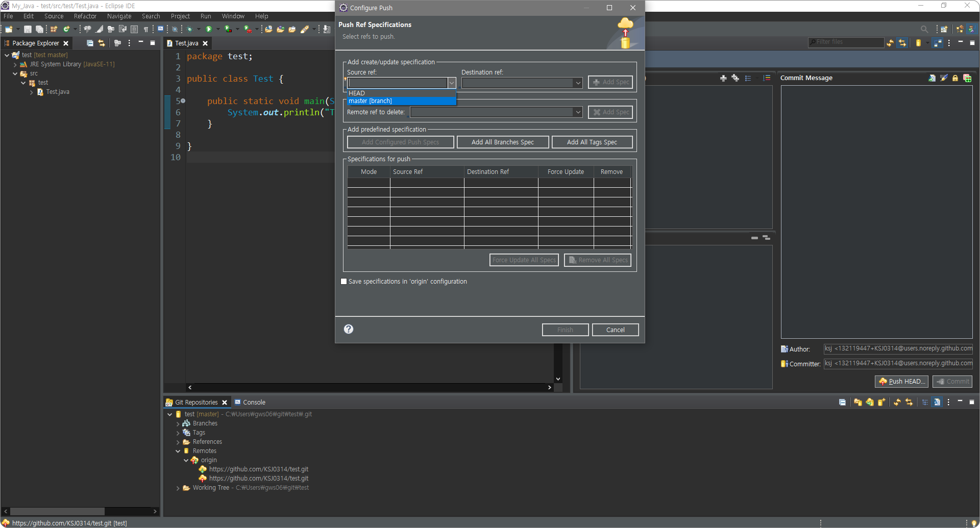
Task: Click the Open Type icon in the toolbar
Action: pos(280,29)
